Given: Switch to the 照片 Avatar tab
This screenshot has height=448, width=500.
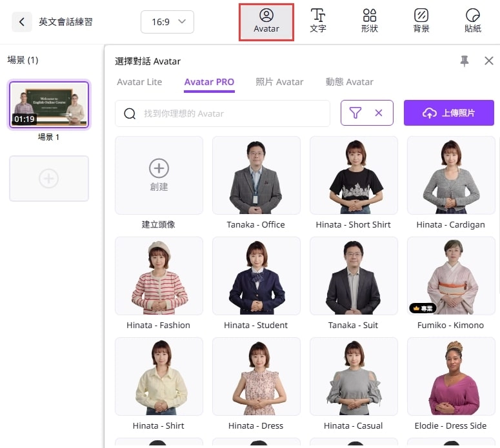Looking at the screenshot, I should point(279,82).
